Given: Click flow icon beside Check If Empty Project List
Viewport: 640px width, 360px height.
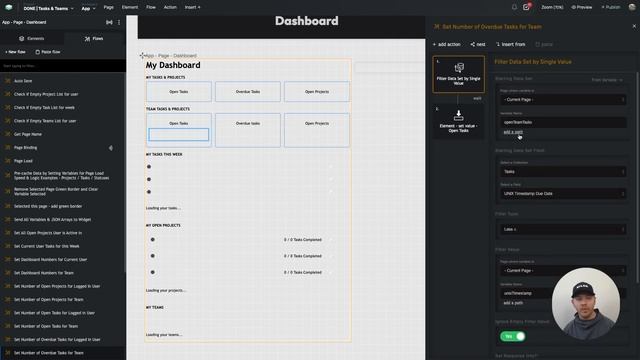Looking at the screenshot, I should 7,94.
